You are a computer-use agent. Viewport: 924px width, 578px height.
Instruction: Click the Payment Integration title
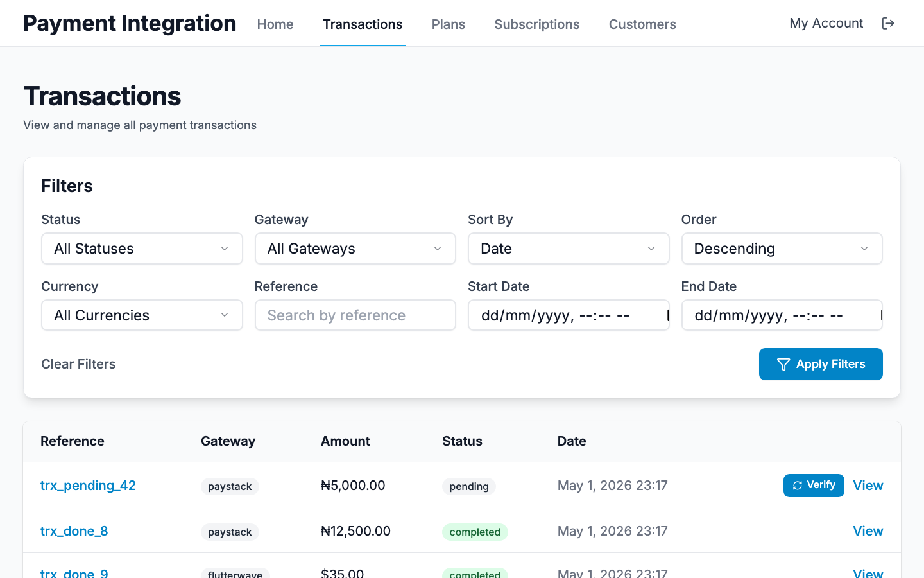pyautogui.click(x=130, y=23)
